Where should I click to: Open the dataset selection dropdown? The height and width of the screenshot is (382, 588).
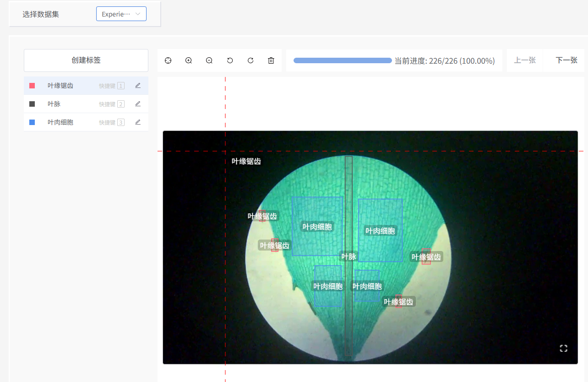tap(121, 14)
